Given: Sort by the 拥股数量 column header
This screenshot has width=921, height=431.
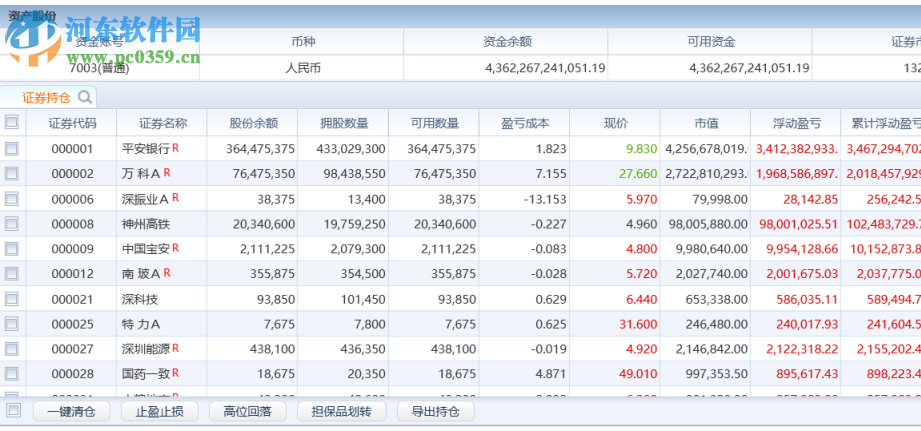Looking at the screenshot, I should point(343,123).
